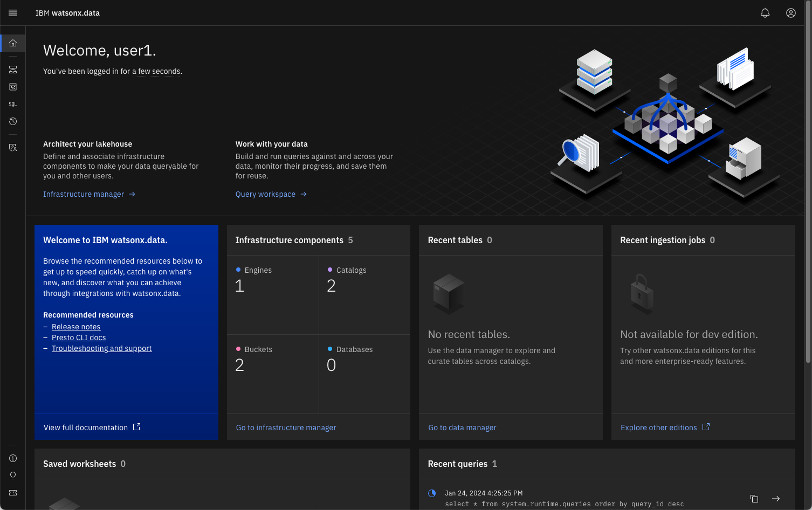Screen dimensions: 812x510
Task: Open the user profile icon
Action: click(791, 13)
